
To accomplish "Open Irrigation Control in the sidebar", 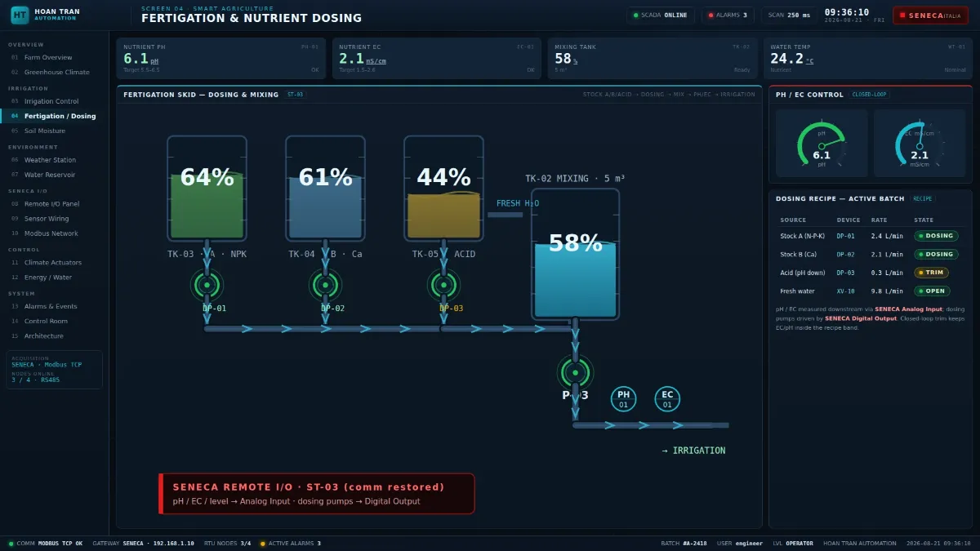I will point(54,102).
